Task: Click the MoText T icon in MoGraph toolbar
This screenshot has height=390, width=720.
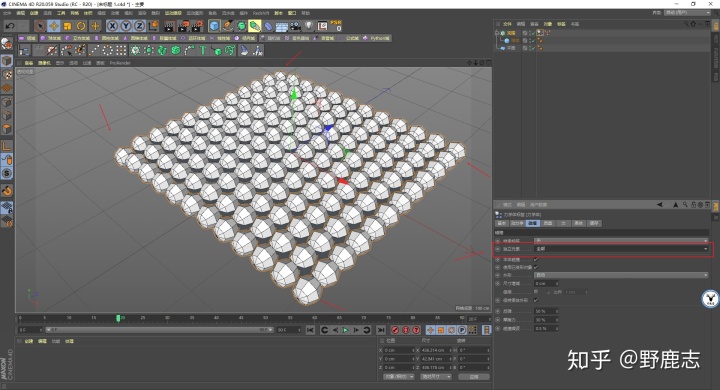Action: coord(202,50)
